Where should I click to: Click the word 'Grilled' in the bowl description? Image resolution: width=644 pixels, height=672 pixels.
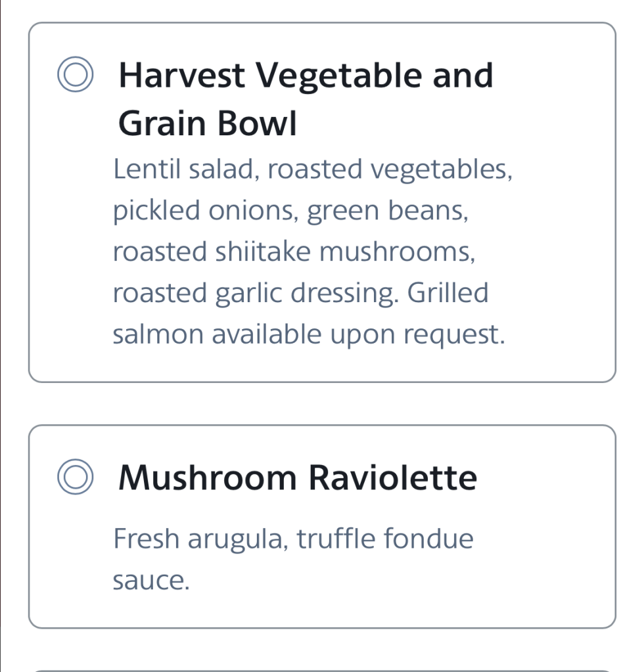[448, 293]
